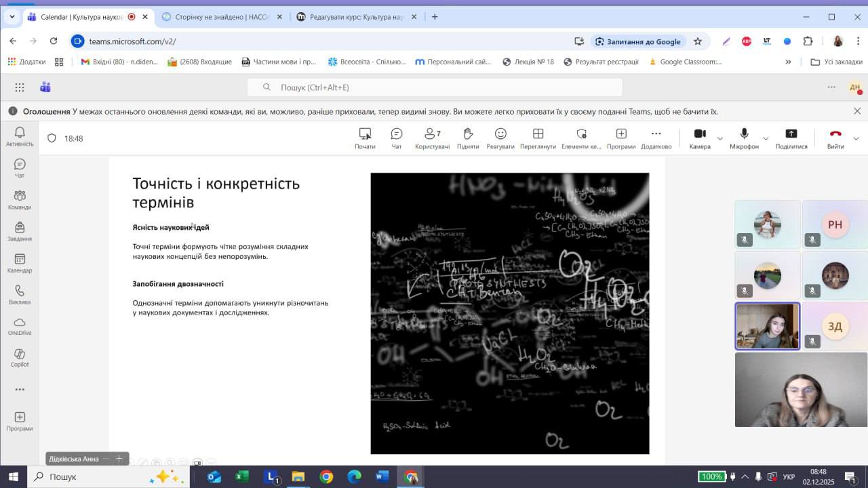Leave the meeting with red hang-up button
Image resolution: width=868 pixels, height=488 pixels.
(835, 138)
